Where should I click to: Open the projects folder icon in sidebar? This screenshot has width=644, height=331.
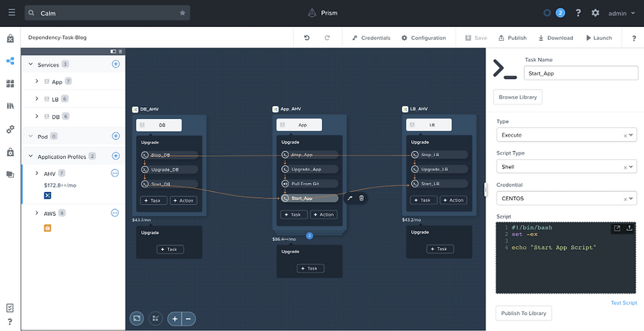click(x=11, y=174)
